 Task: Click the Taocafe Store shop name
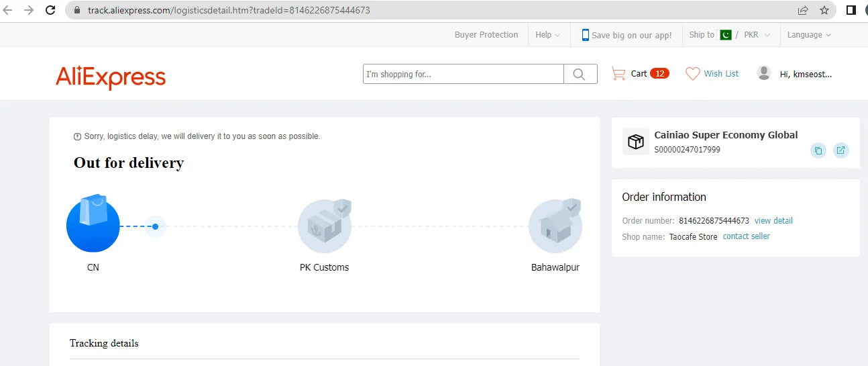pyautogui.click(x=693, y=237)
